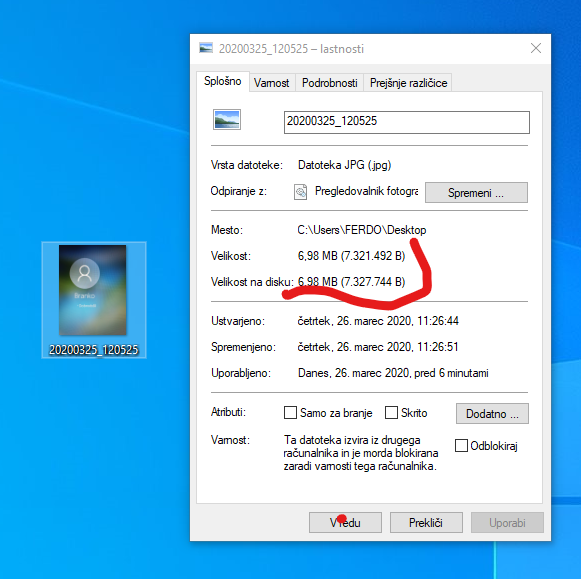Image resolution: width=581 pixels, height=579 pixels.
Task: Click the Pregledovalnik fotografij app icon
Action: (x=301, y=192)
